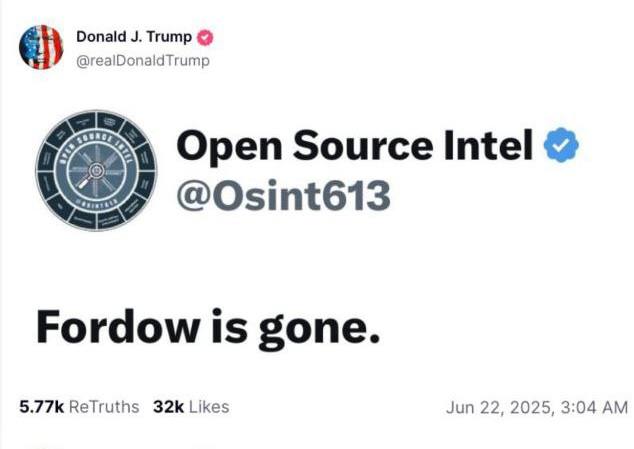Viewport: 634px width, 449px height.
Task: Click the red verified badge beside Trump
Action: [206, 38]
